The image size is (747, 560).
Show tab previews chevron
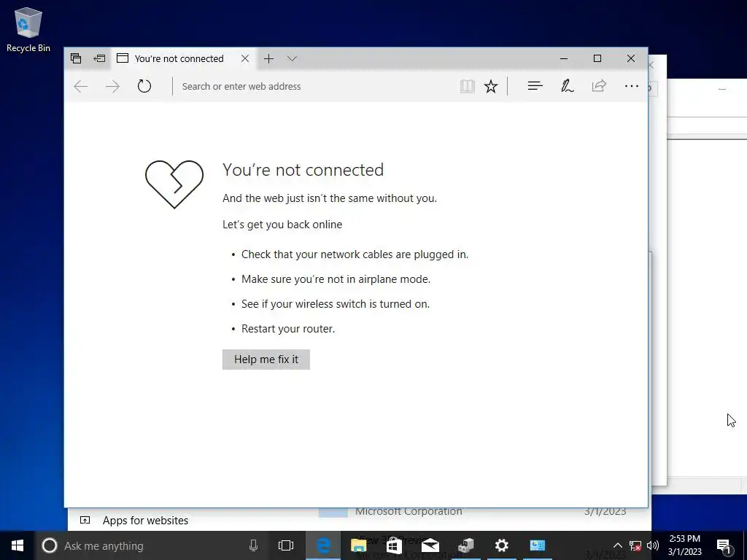[x=292, y=58]
